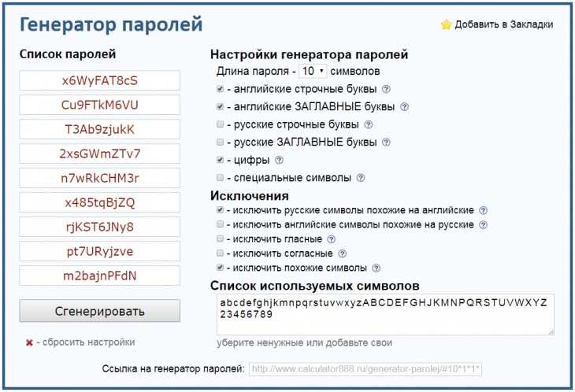
Task: Open help icon for русские строчные буквы
Action: point(368,124)
